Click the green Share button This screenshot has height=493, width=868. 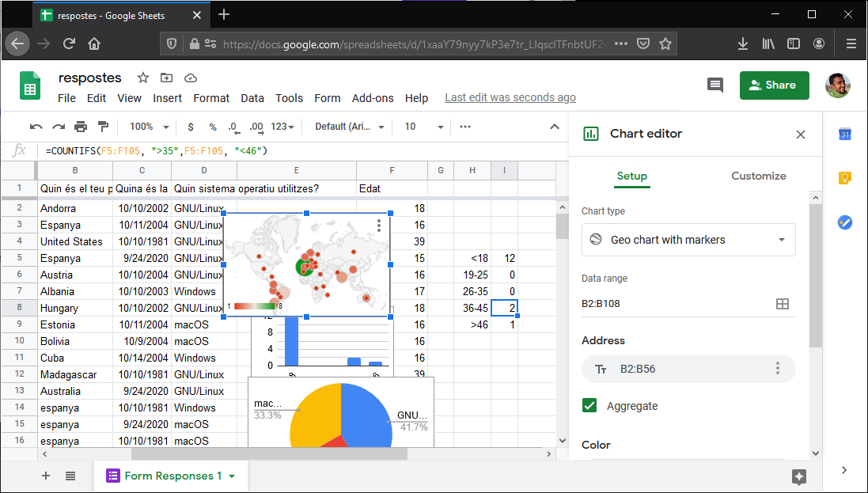[x=774, y=85]
